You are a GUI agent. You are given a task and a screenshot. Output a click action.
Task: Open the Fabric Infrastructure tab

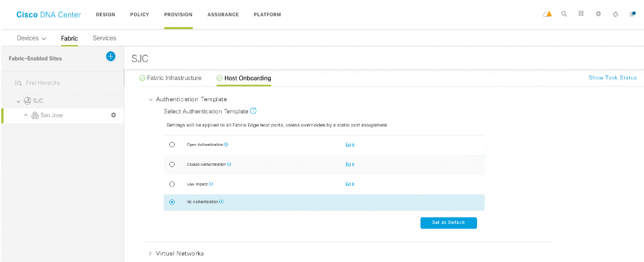174,77
